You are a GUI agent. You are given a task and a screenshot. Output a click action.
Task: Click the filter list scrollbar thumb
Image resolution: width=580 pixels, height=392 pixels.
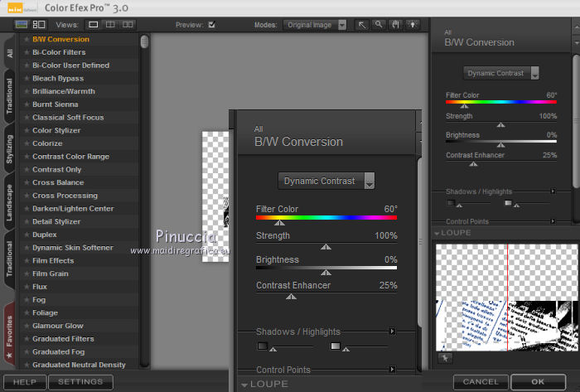tap(145, 41)
